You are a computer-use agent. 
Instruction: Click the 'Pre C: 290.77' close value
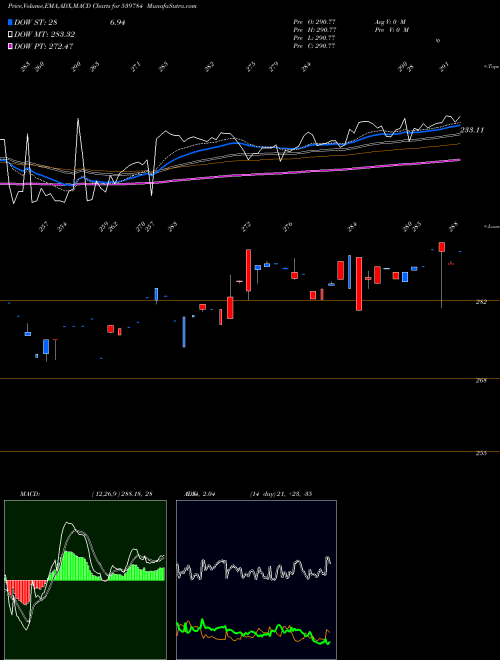tap(314, 46)
